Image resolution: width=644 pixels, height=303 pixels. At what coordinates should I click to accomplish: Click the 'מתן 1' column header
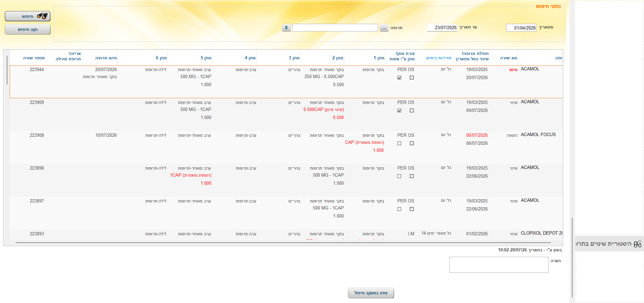tap(379, 58)
